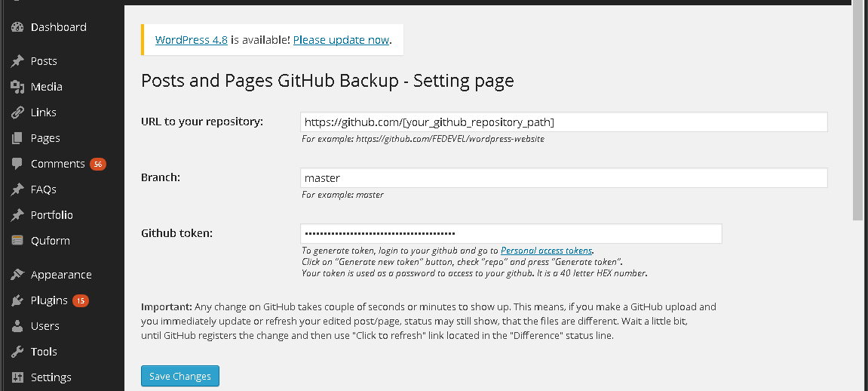Focus the Branch input field
Viewport: 868px width, 391px height.
point(563,178)
